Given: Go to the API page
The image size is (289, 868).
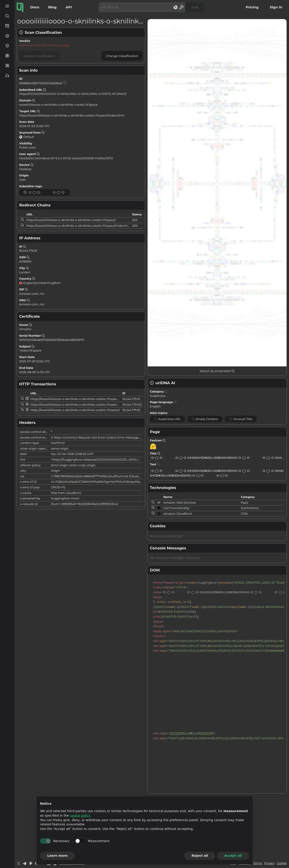Looking at the screenshot, I should point(69,7).
